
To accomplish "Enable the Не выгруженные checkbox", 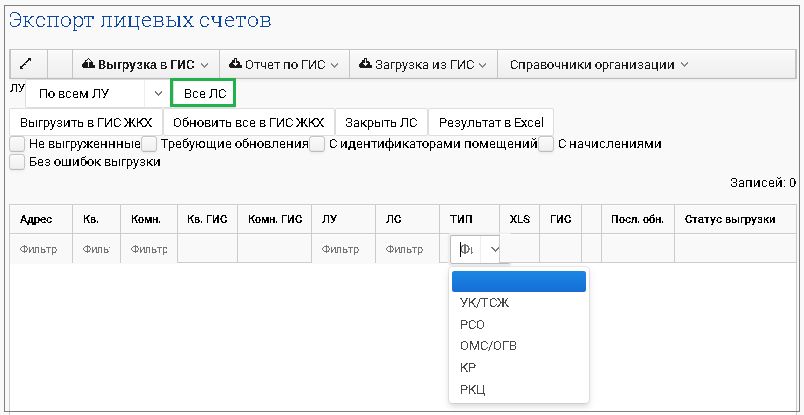I will pos(17,144).
